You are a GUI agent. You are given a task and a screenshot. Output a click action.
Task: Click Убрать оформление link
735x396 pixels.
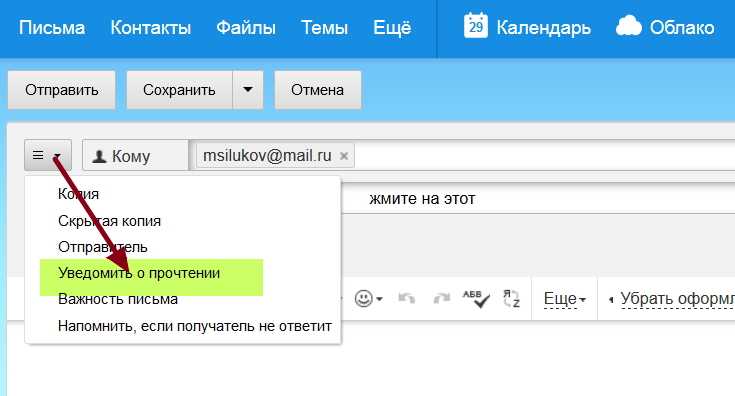coord(677,299)
